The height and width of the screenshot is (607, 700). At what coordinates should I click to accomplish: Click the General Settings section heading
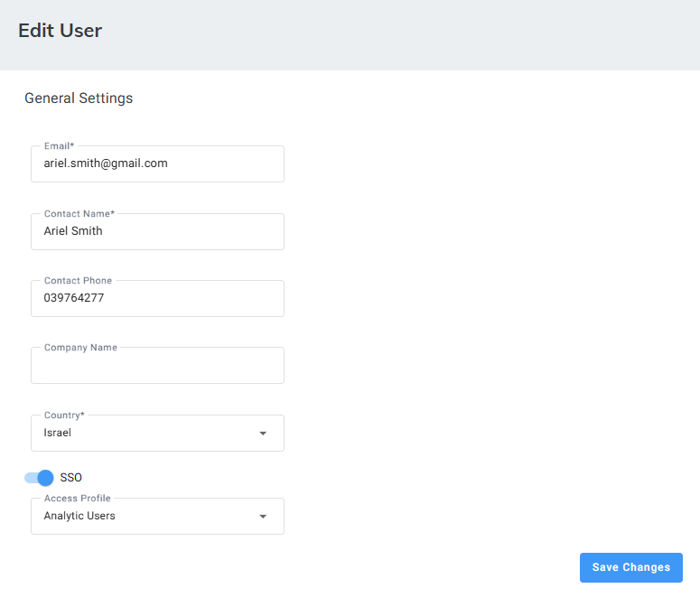79,98
